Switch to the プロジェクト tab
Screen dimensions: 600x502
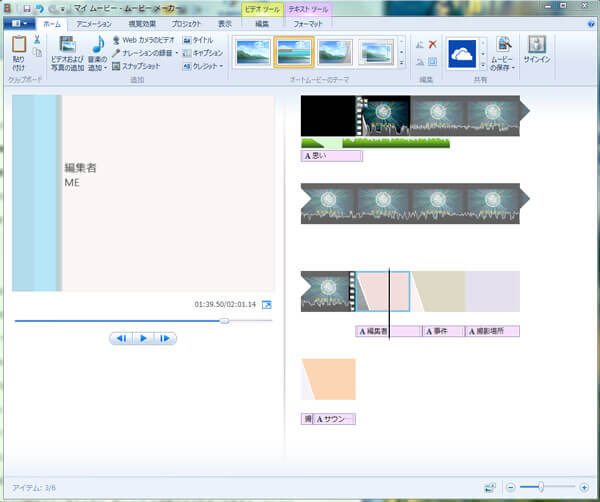coord(186,24)
